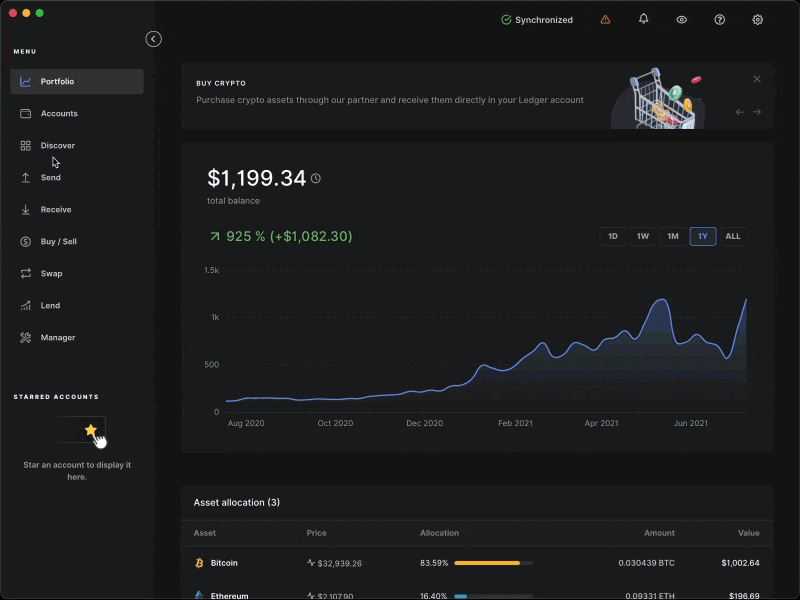
Task: Click the Value column header
Action: click(748, 533)
